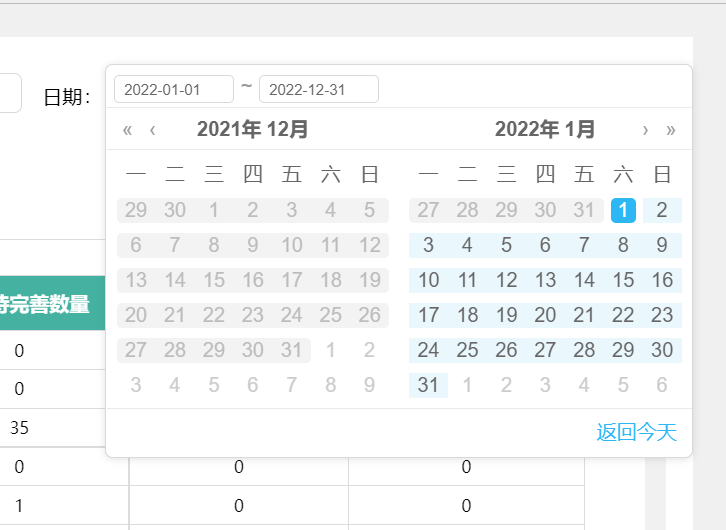The height and width of the screenshot is (530, 726).
Task: Choose January 23 in the right calendar
Action: (x=662, y=315)
